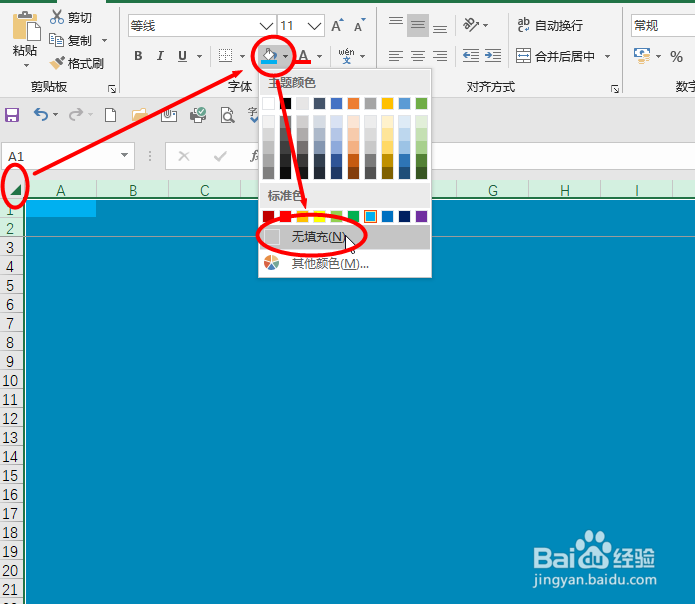Click the Save floppy disk icon
This screenshot has height=604, width=695.
tap(12, 115)
